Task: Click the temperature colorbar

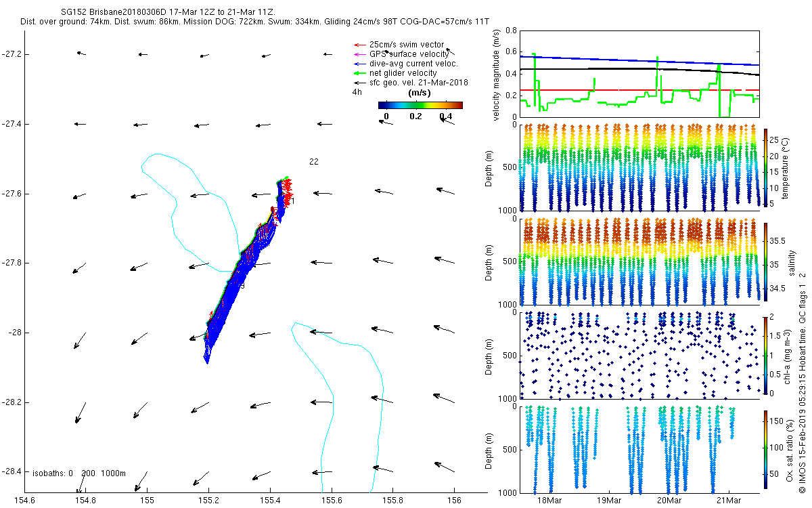Action: 765,168
